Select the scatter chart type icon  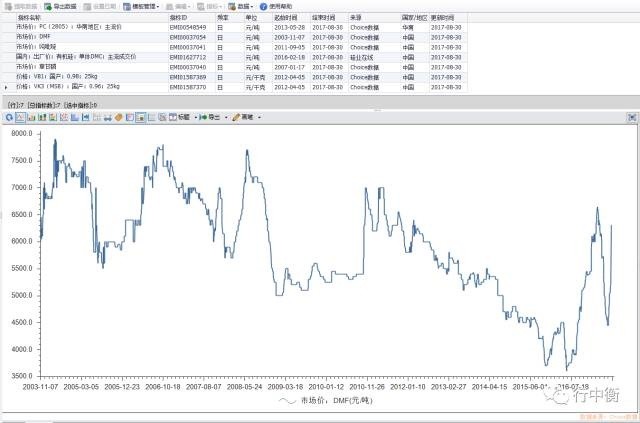tap(64, 118)
